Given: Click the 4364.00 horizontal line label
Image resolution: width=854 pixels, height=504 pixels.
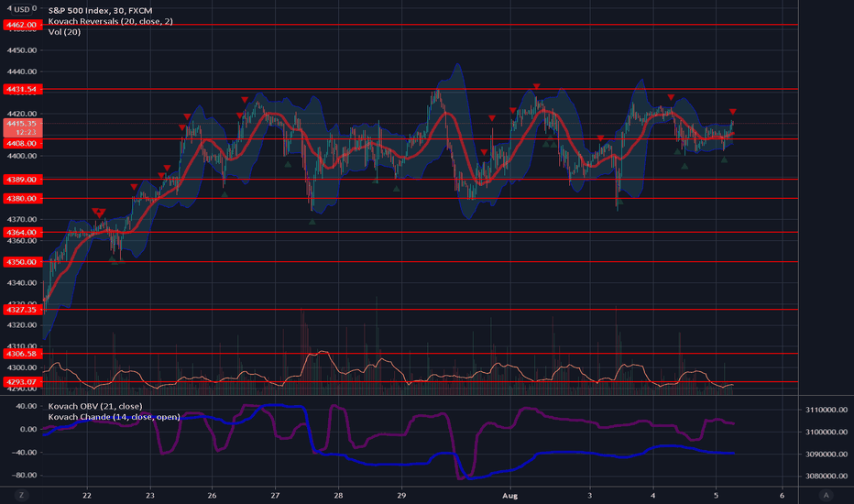Looking at the screenshot, I should pos(22,232).
